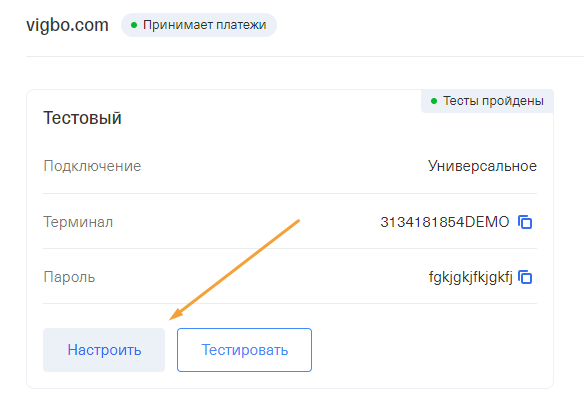
Task: Select the Пароль field label
Action: pos(69,277)
